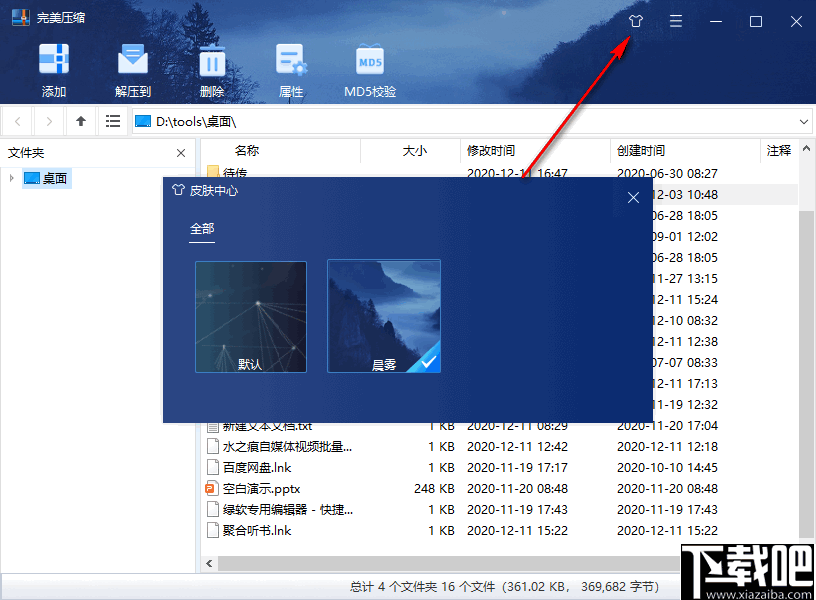Select the 百度网盘.lnk file name
The image size is (816, 600).
pyautogui.click(x=257, y=467)
